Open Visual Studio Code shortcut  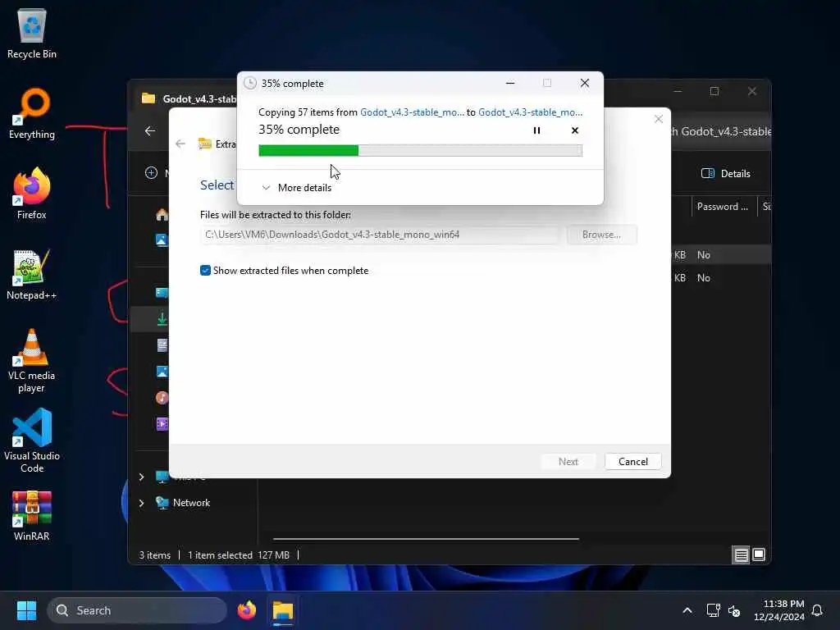point(32,441)
